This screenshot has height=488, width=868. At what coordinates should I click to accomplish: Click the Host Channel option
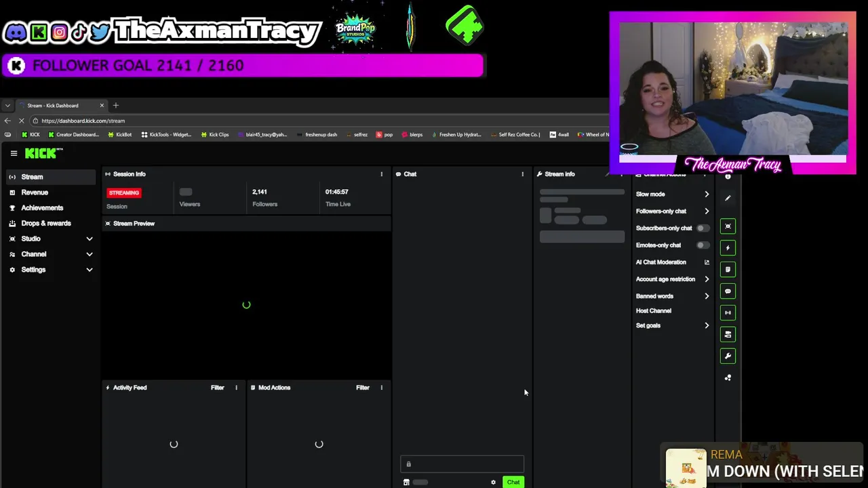coord(654,311)
